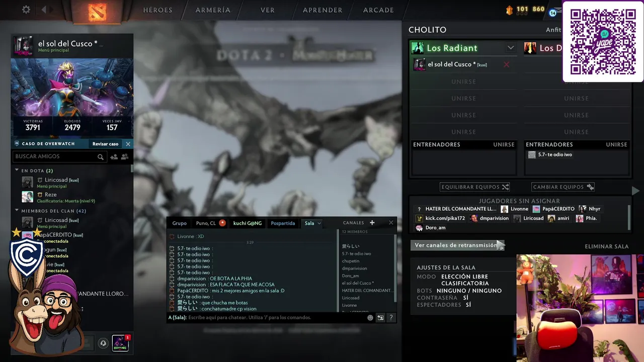The height and width of the screenshot is (362, 644).
Task: Open the guild icon with 3 notifications
Action: (x=120, y=343)
